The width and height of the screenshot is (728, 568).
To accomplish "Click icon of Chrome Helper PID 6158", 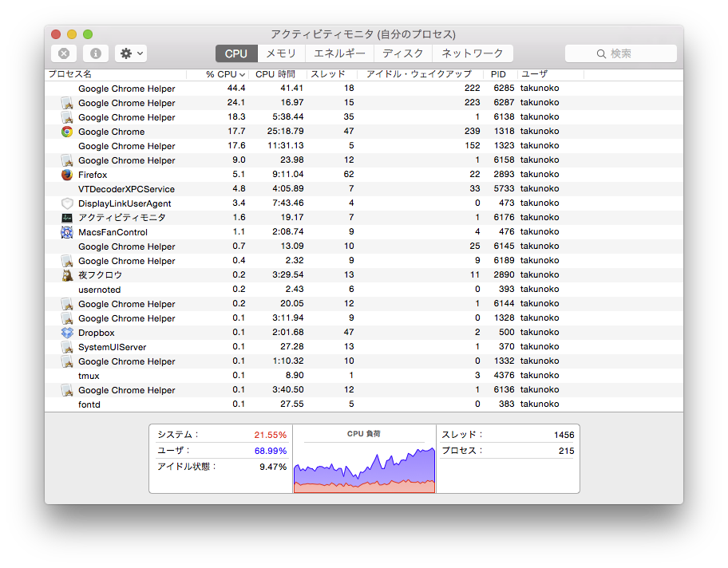I will [x=67, y=160].
